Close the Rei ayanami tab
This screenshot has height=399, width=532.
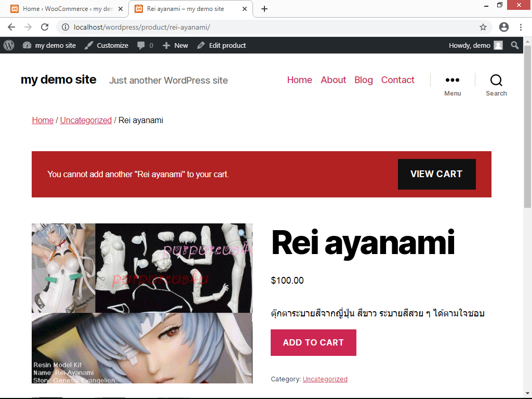[245, 9]
